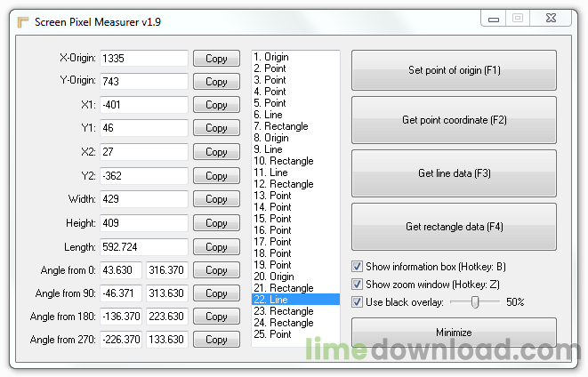Minimize the window from title bar
This screenshot has width=588, height=377.
[x=494, y=19]
